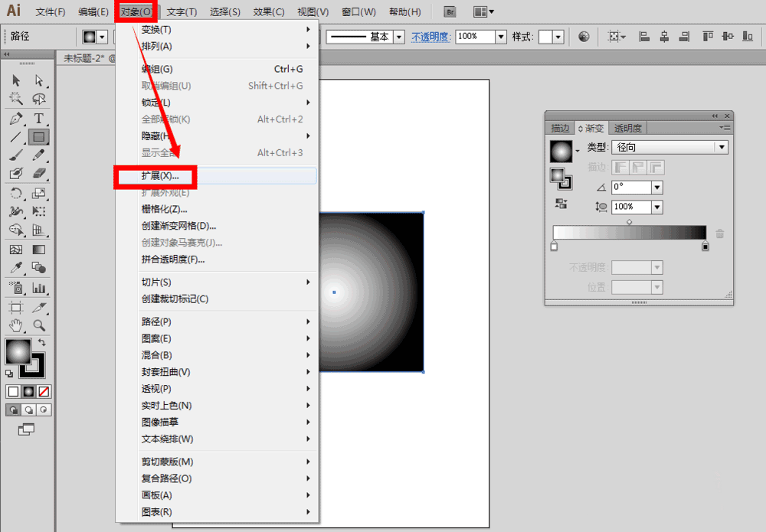Enable Draw Normal mode
This screenshot has width=766, height=532.
coord(13,410)
